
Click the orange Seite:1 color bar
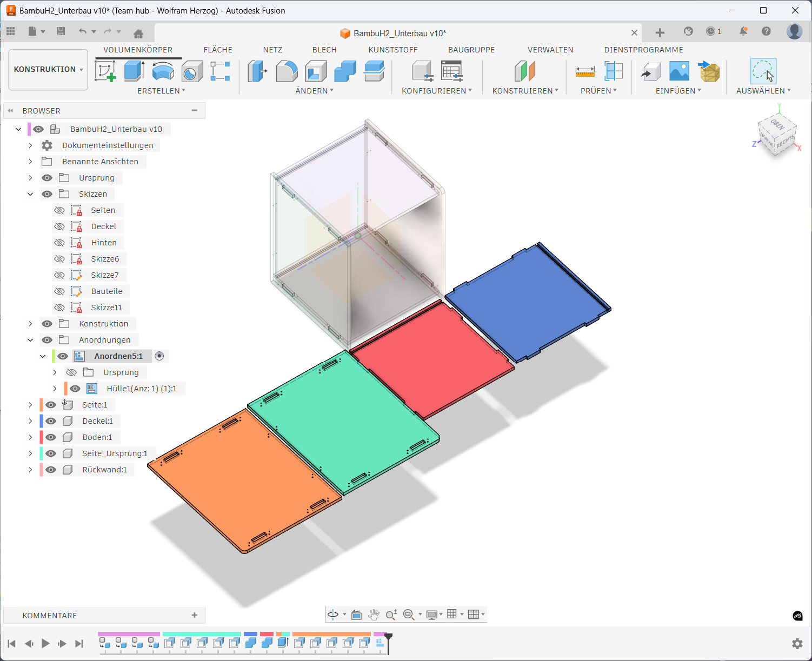pos(41,405)
